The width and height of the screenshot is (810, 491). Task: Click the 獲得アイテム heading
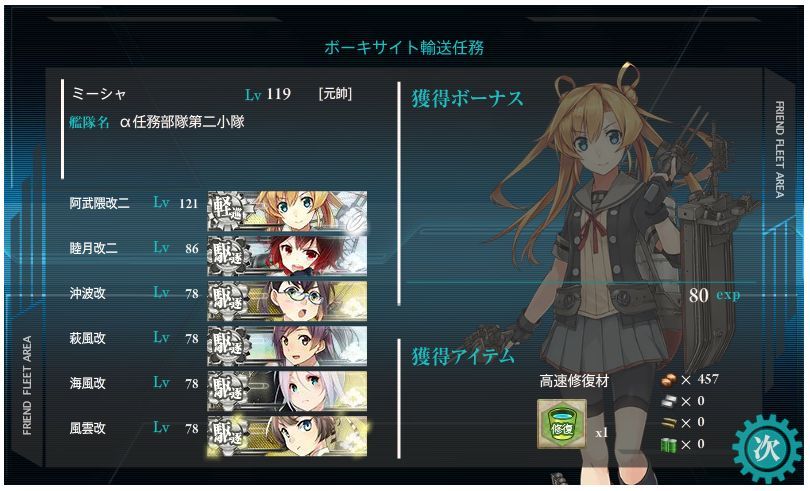click(463, 356)
